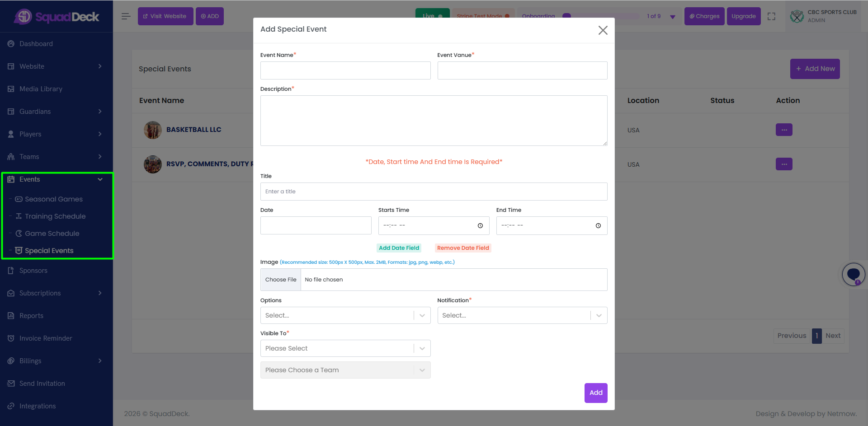Click the Remove Date Field link
868x426 pixels.
(463, 248)
